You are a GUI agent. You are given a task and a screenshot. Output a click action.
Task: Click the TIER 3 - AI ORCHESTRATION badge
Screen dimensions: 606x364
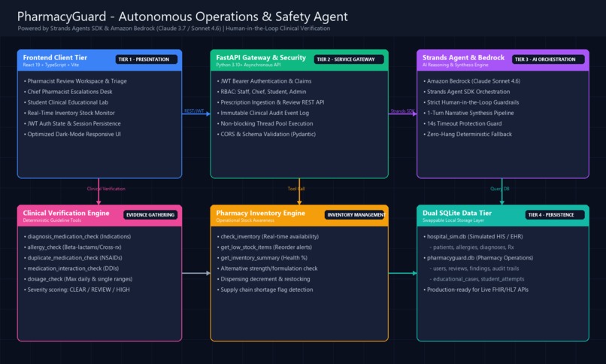[548, 59]
